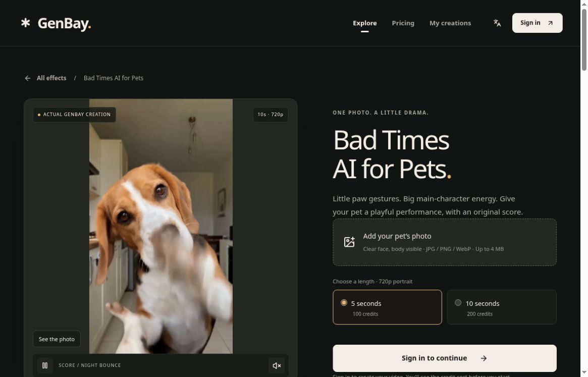Image resolution: width=588 pixels, height=377 pixels.
Task: Click the Add your pet's photo upload area
Action: (x=444, y=242)
